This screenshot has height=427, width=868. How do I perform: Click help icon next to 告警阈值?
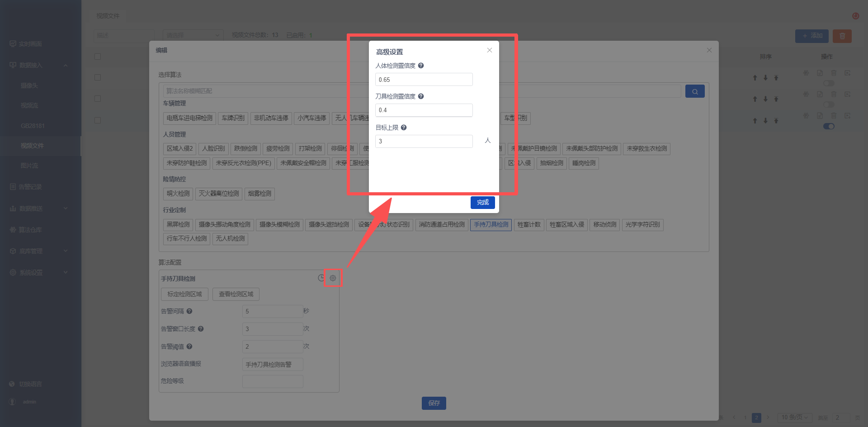(189, 346)
